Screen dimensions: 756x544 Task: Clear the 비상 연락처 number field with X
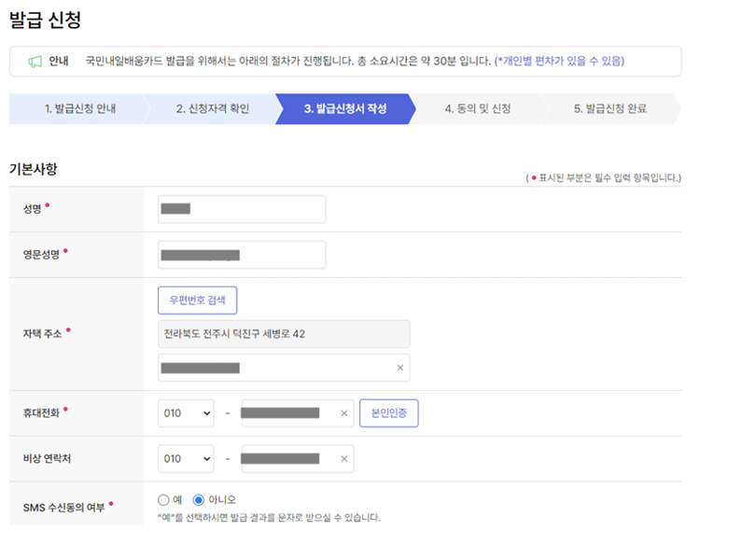(343, 459)
